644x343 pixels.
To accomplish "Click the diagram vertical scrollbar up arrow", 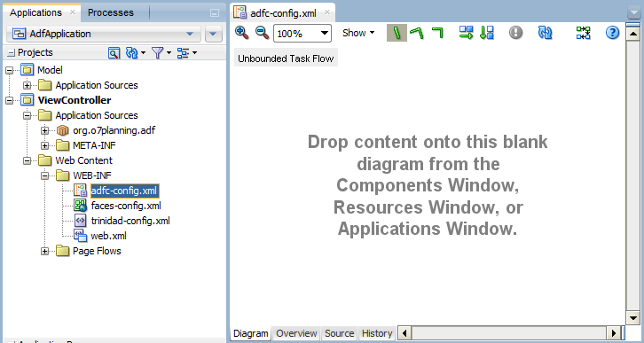I will 632,33.
